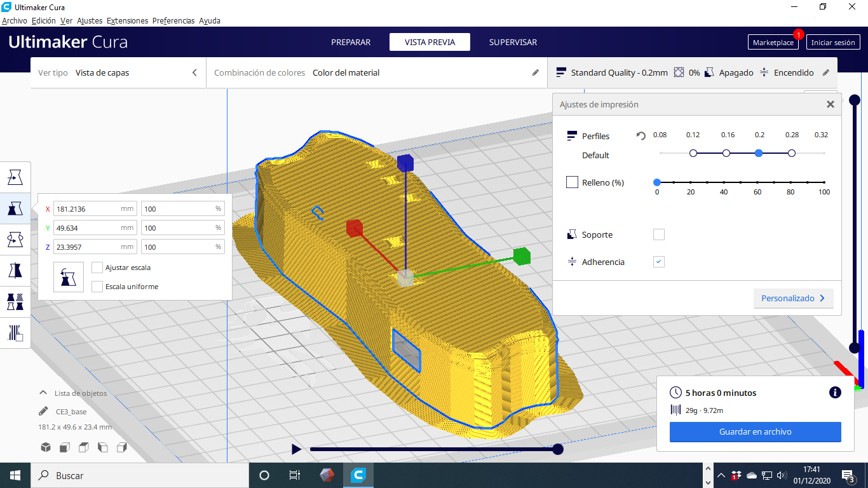Set layer height profile to 0.12
868x488 pixels.
(x=693, y=153)
